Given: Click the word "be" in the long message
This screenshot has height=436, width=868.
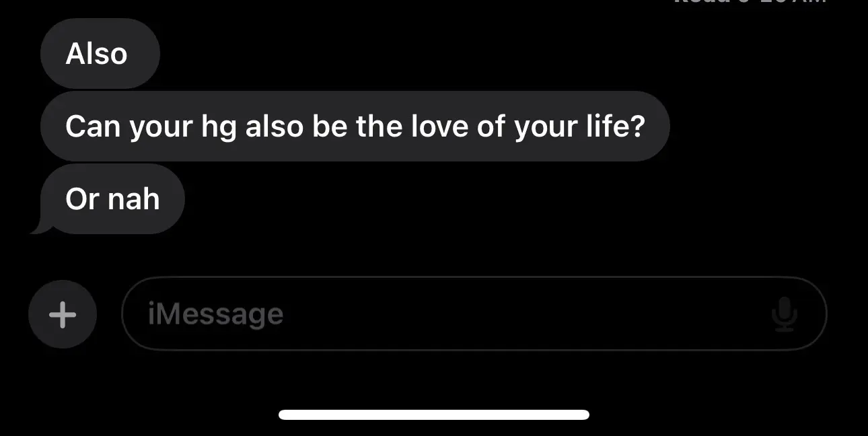Looking at the screenshot, I should tap(330, 126).
